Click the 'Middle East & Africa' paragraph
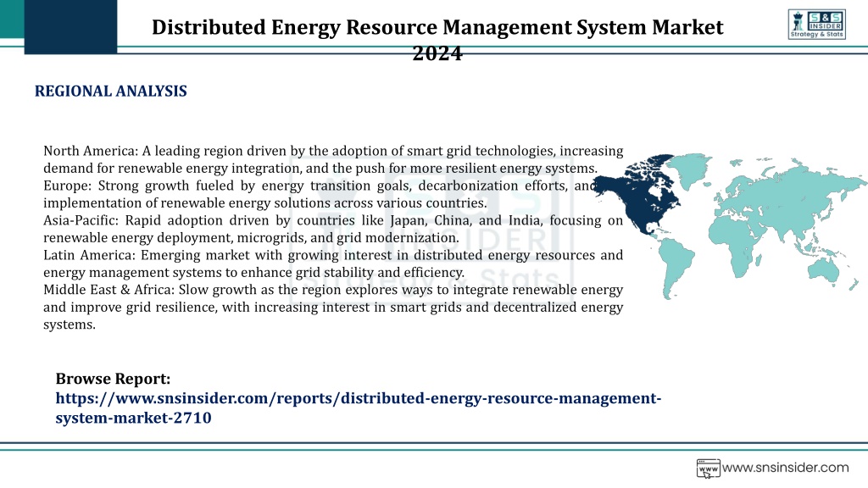The height and width of the screenshot is (488, 868). pyautogui.click(x=333, y=307)
